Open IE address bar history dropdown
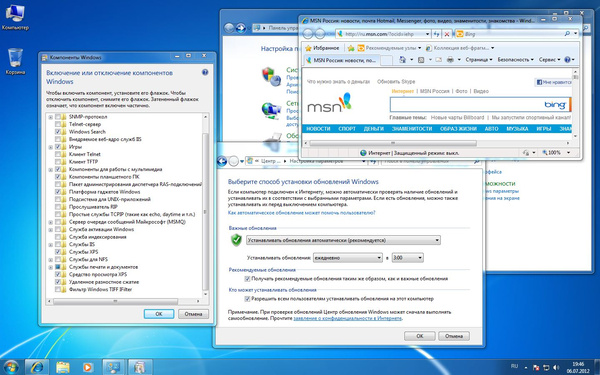Viewport: 600px width, 375px height. pos(427,34)
